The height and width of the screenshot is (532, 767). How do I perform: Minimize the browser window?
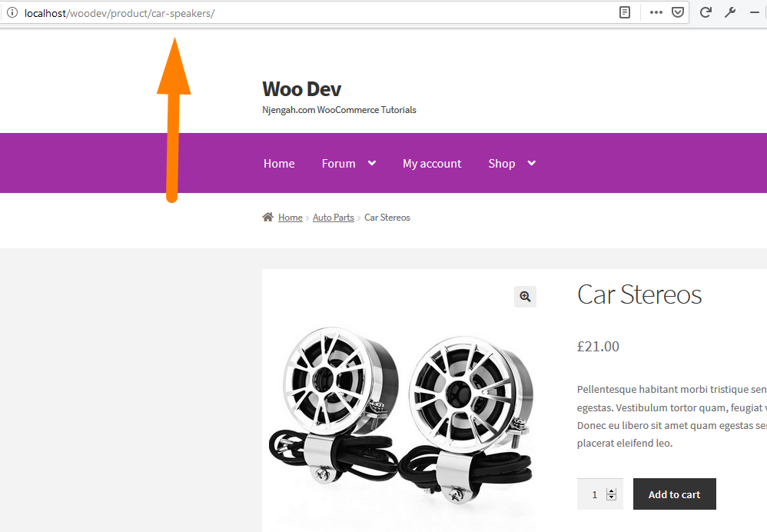pyautogui.click(x=755, y=13)
